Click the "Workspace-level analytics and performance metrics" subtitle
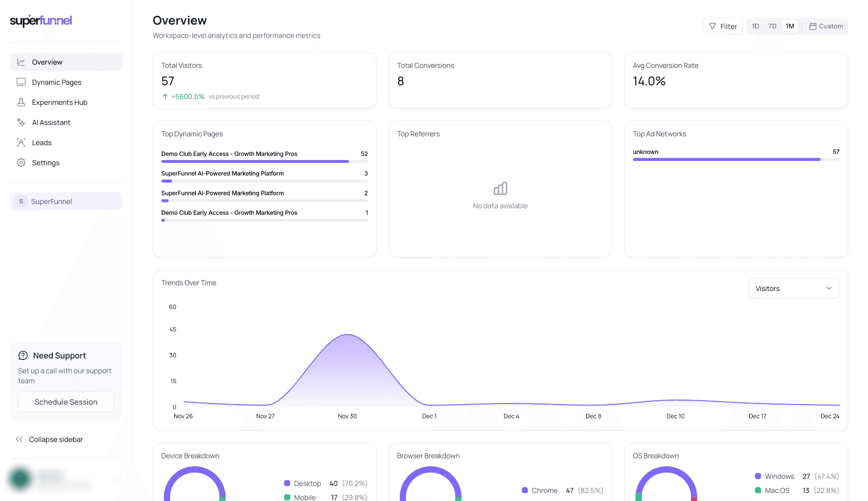Viewport: 868px width, 501px height. tap(236, 36)
